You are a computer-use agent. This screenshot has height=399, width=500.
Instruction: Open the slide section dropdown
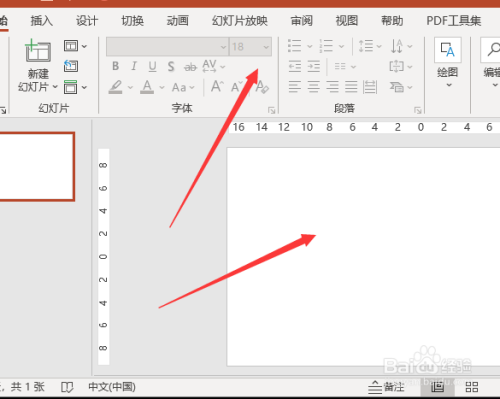pos(75,87)
